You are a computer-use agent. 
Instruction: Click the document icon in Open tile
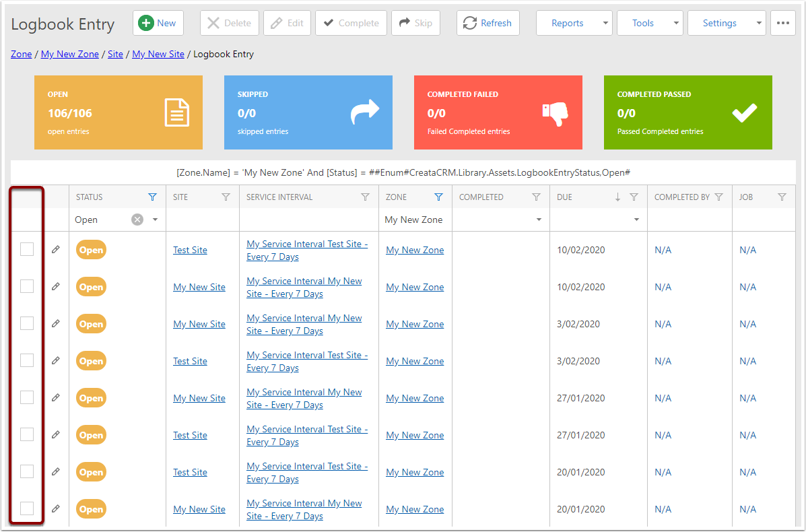click(x=177, y=112)
